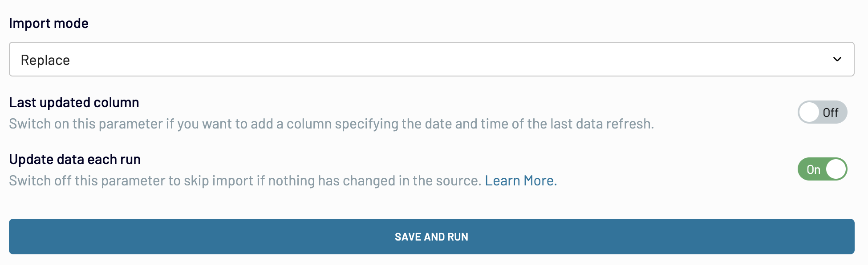
Task: Click the Last updated column heading
Action: pos(74,102)
